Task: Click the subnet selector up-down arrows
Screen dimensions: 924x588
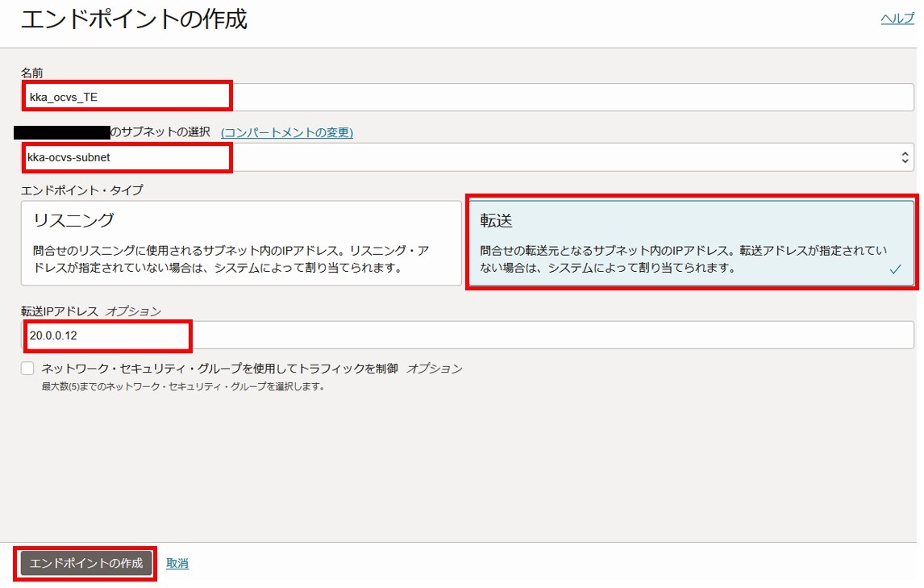Action: [905, 158]
